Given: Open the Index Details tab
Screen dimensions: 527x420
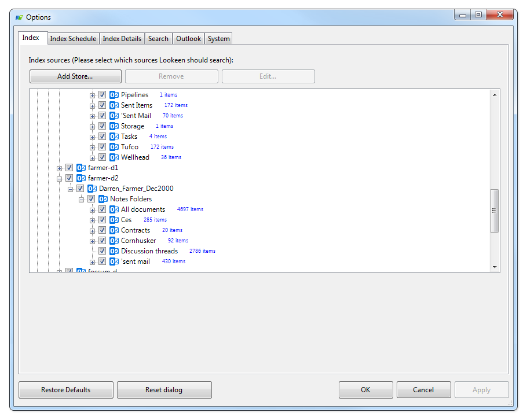Looking at the screenshot, I should (x=122, y=39).
